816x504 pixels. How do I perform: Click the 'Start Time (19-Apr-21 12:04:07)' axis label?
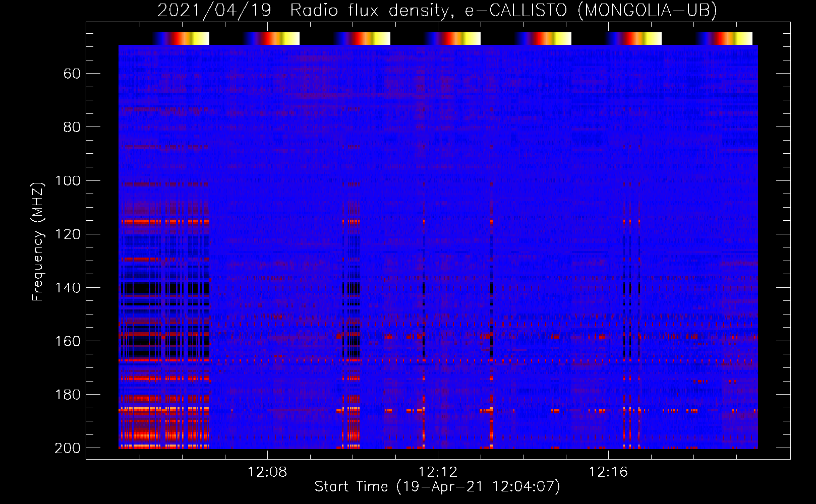coord(437,487)
